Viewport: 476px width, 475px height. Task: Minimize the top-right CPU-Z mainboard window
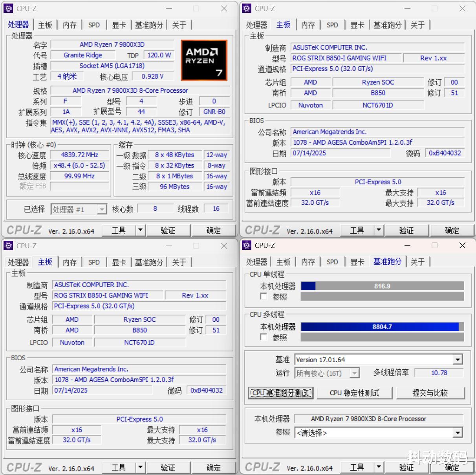click(x=407, y=8)
